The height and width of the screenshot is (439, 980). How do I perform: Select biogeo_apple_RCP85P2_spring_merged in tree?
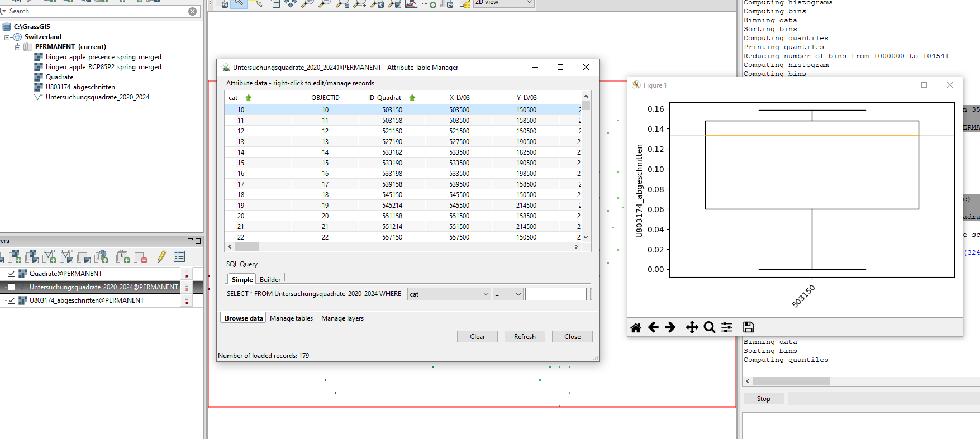click(x=103, y=67)
